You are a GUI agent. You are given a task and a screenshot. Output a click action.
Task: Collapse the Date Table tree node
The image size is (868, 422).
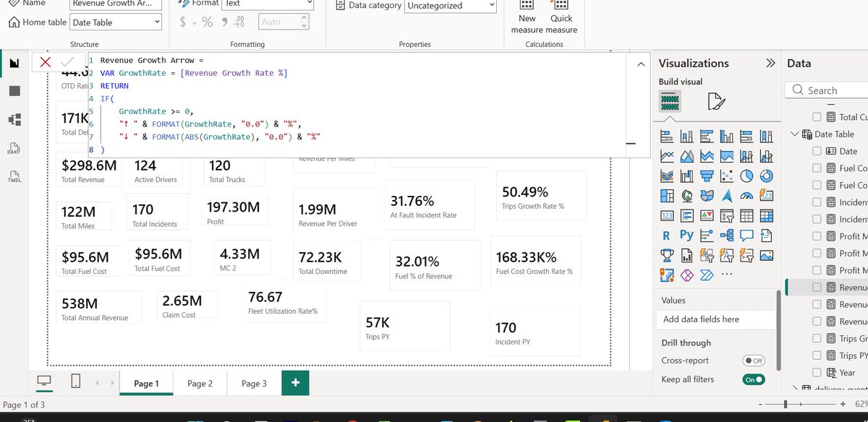click(x=796, y=134)
